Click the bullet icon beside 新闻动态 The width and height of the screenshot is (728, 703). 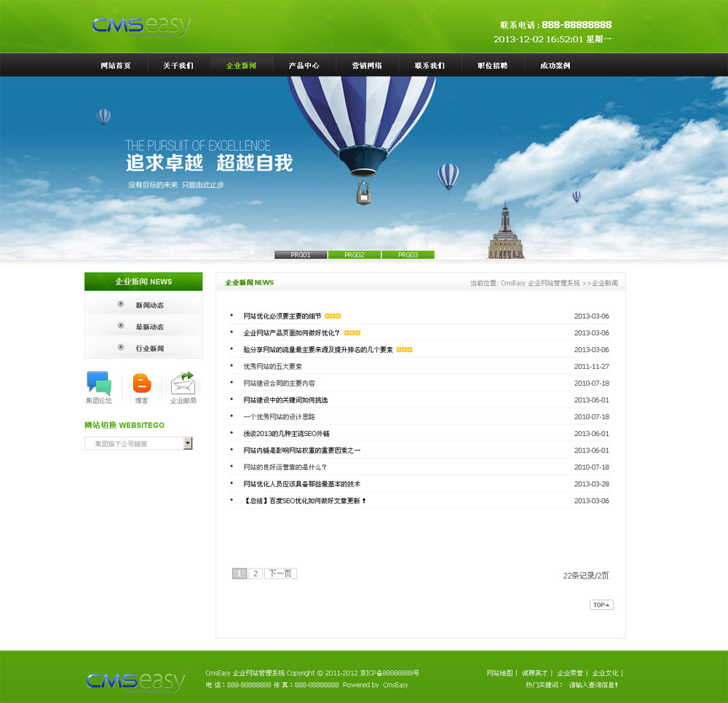(121, 305)
